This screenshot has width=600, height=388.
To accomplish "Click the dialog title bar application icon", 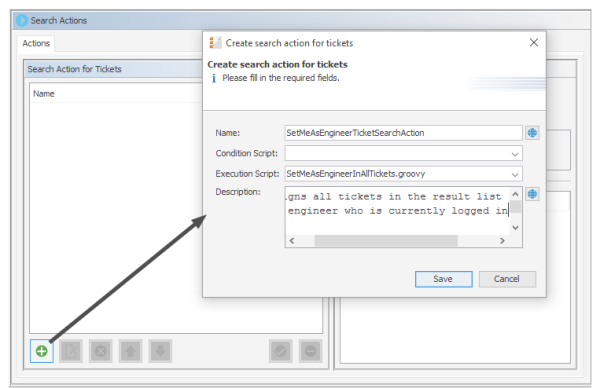I will 215,42.
